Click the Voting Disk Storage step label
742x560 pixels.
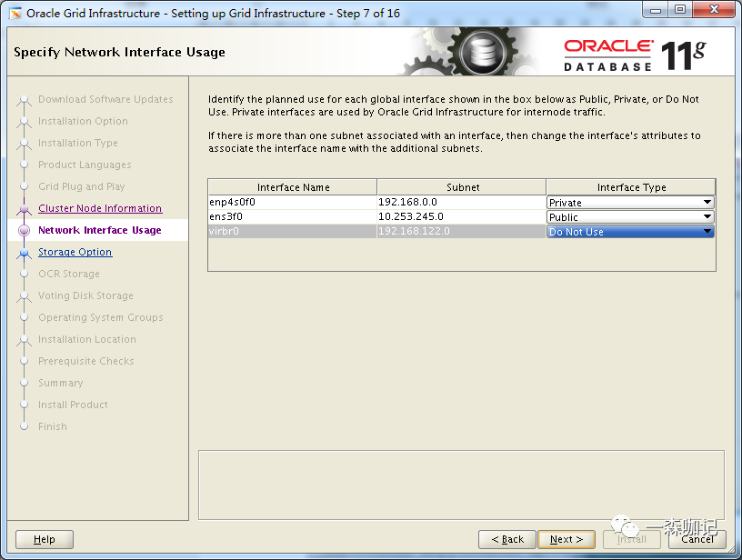(x=85, y=295)
